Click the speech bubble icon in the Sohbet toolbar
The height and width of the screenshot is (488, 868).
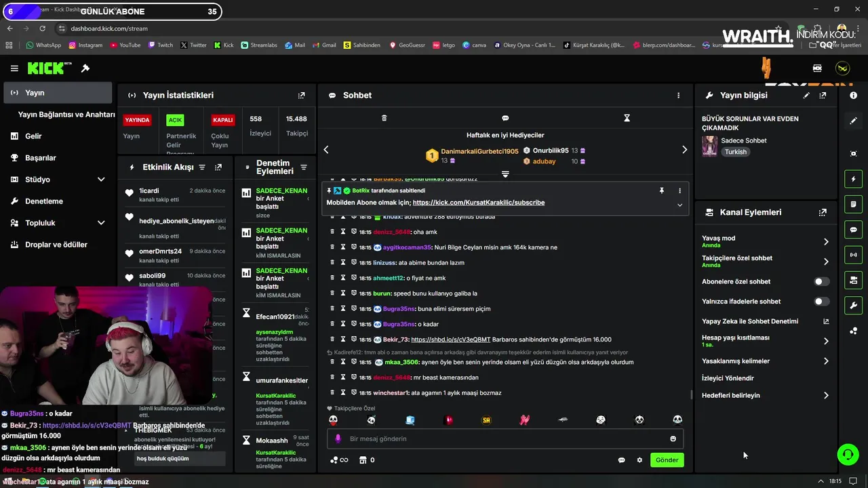(505, 118)
